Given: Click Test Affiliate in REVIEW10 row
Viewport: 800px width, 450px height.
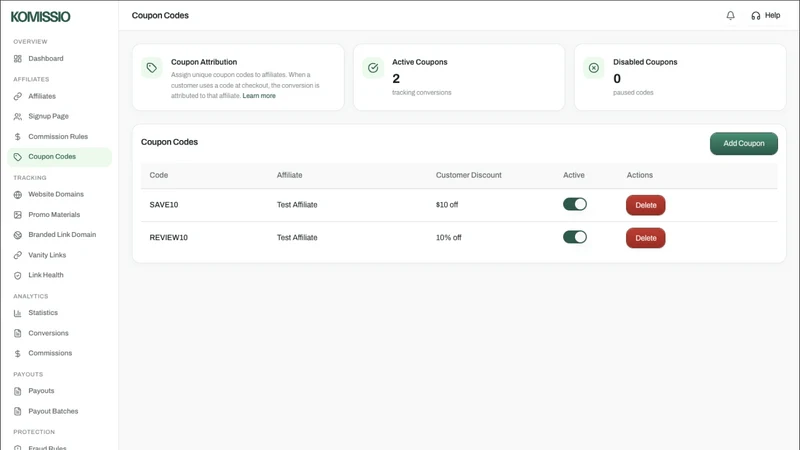Looking at the screenshot, I should (x=297, y=237).
